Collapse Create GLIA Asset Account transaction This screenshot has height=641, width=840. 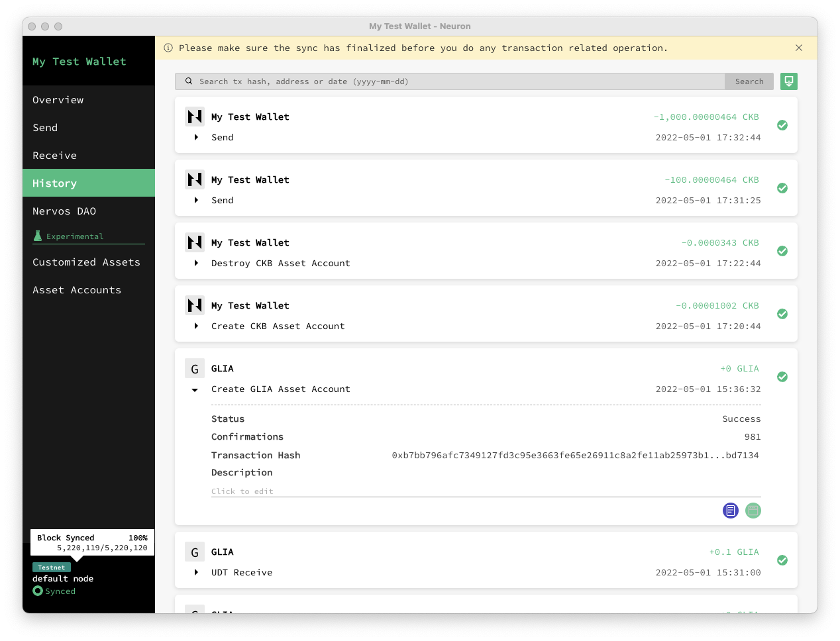click(195, 390)
